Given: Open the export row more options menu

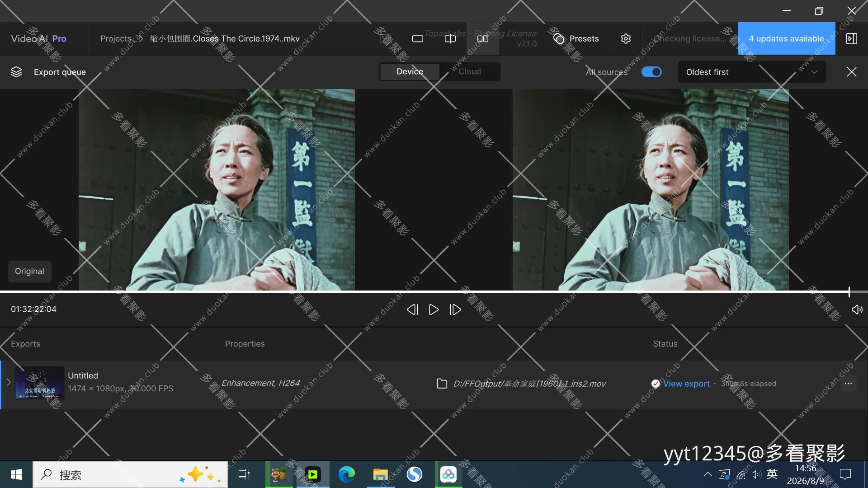Looking at the screenshot, I should click(x=848, y=384).
